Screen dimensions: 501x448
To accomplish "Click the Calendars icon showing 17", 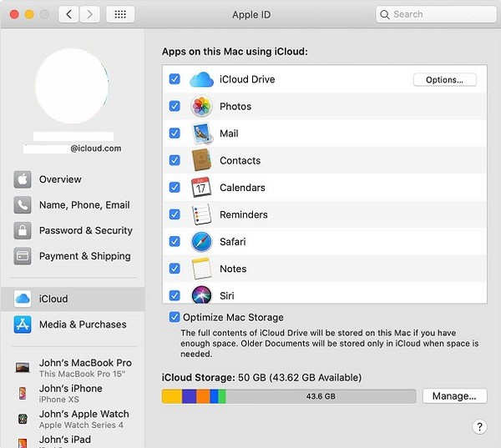I will point(201,188).
